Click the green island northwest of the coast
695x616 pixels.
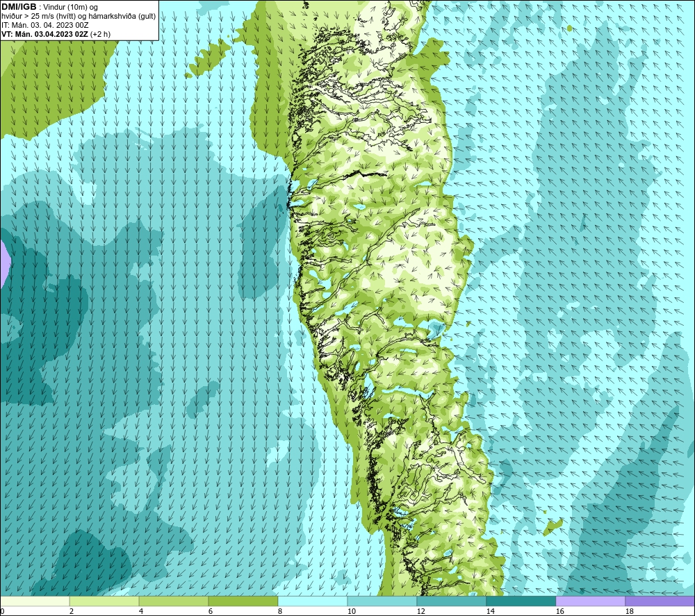pyautogui.click(x=208, y=58)
